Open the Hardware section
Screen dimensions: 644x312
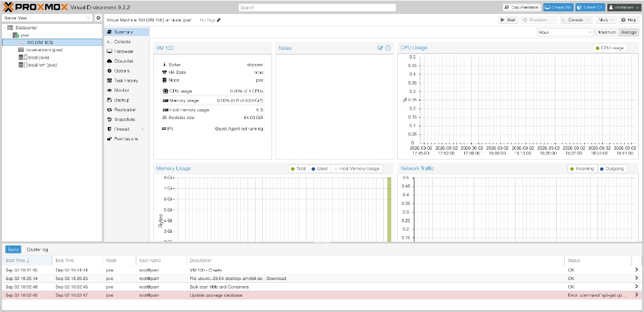tap(126, 51)
